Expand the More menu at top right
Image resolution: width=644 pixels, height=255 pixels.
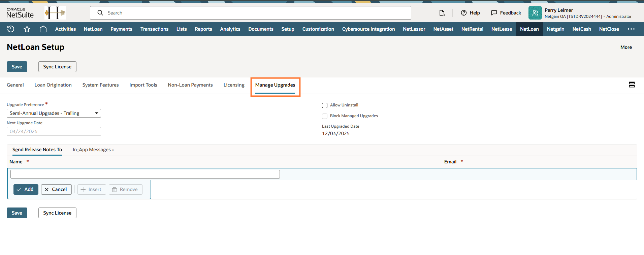point(626,47)
